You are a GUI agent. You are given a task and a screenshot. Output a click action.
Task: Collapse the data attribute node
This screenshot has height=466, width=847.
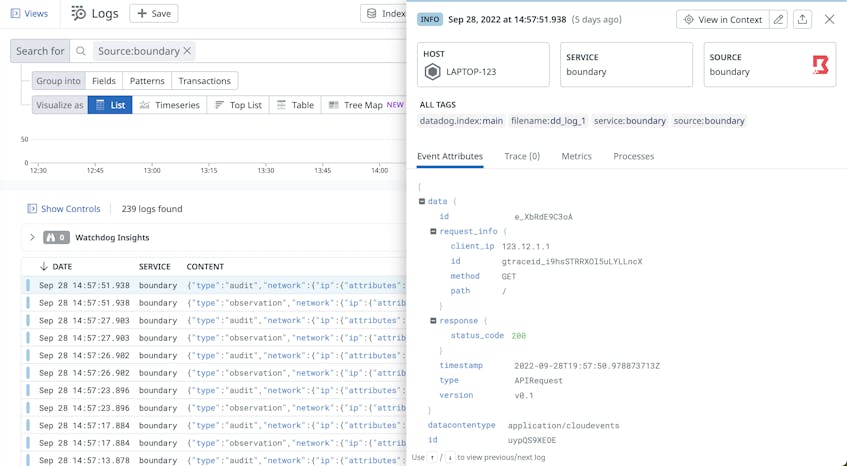[x=422, y=201]
